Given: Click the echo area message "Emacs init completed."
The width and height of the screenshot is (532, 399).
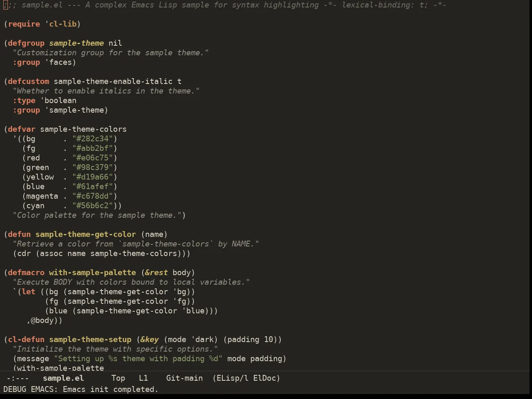Looking at the screenshot, I should 111,389.
